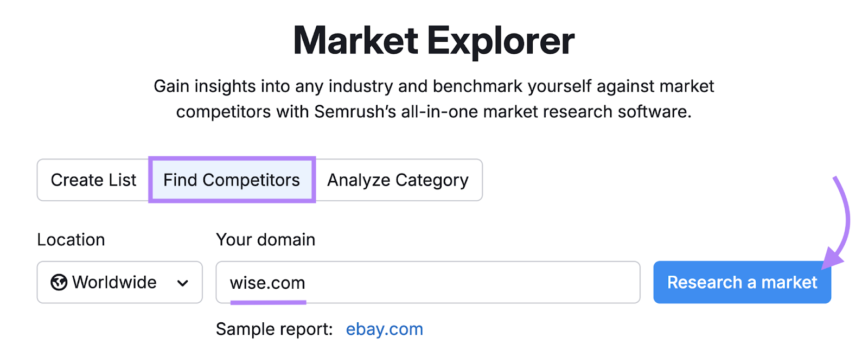Click the Market Explorer page heading
Image resolution: width=868 pixels, height=363 pixels.
[433, 39]
